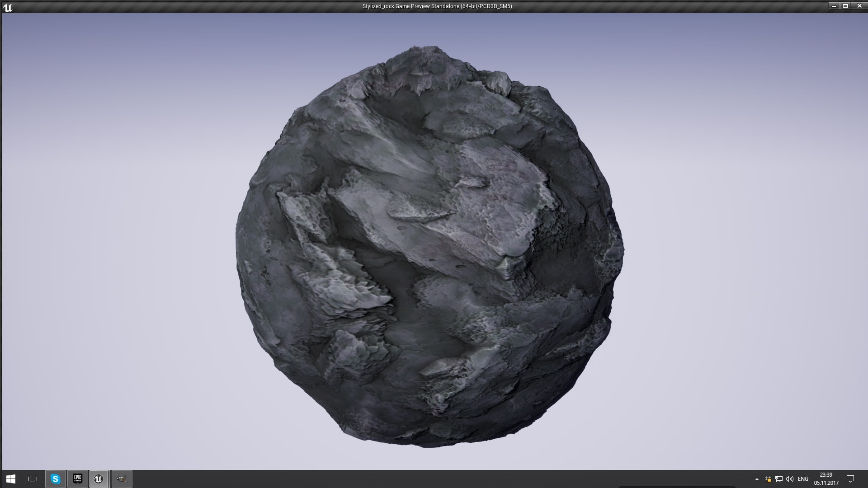Open GIMP from the taskbar

coord(121,479)
